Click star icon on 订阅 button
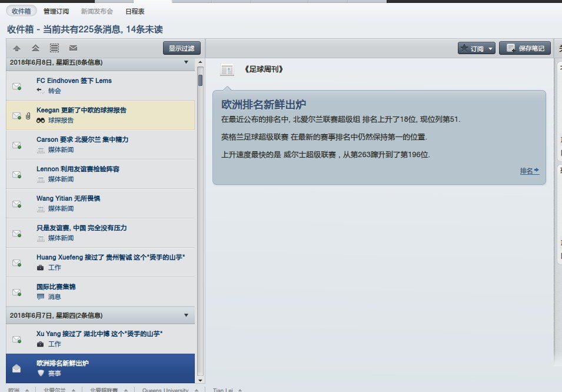The height and width of the screenshot is (392, 562). pos(464,48)
